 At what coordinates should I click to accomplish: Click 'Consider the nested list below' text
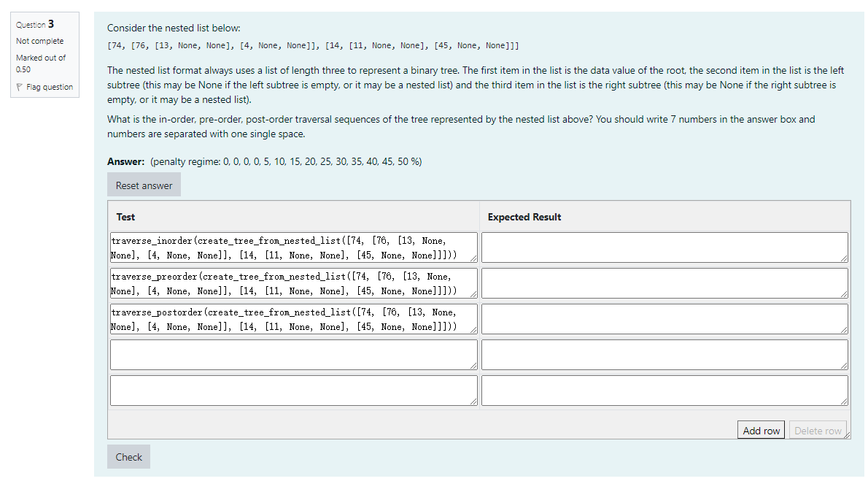[x=174, y=28]
